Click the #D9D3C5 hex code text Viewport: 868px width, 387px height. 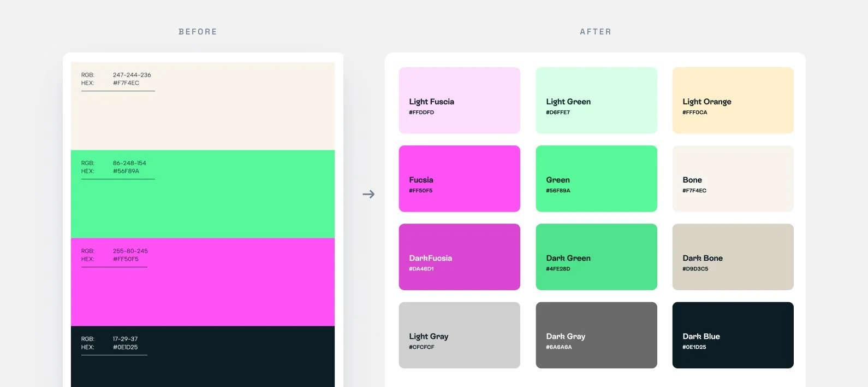695,269
